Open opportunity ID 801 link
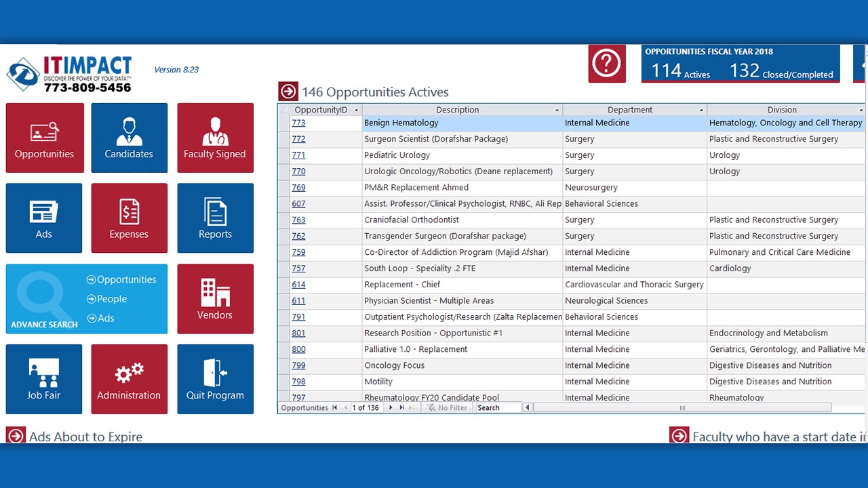 tap(298, 333)
